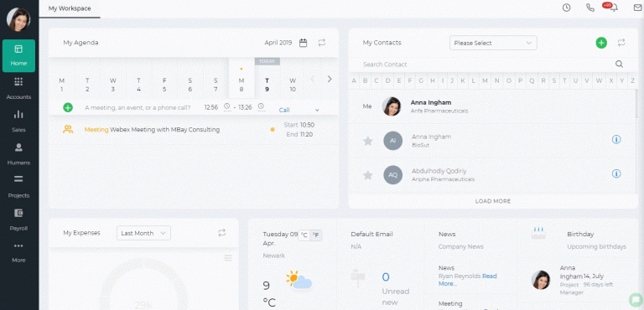
Task: Follow the Read More link for Ryan Reynolds news
Action: point(468,280)
